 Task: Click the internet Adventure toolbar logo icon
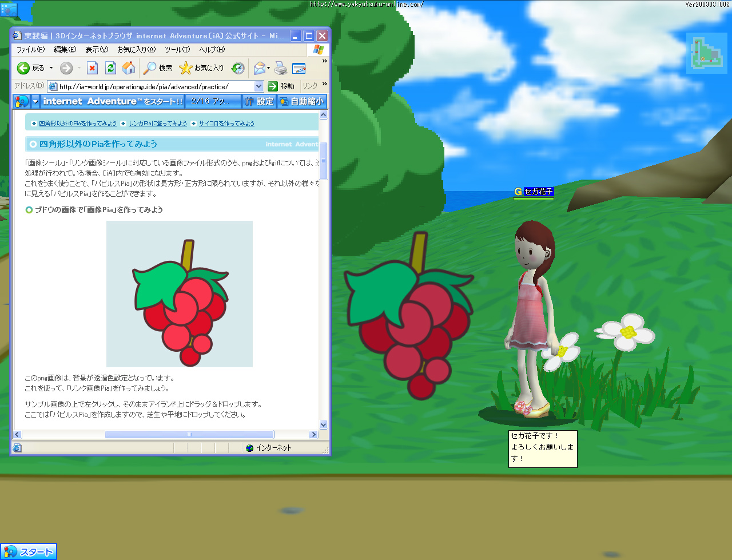click(22, 101)
